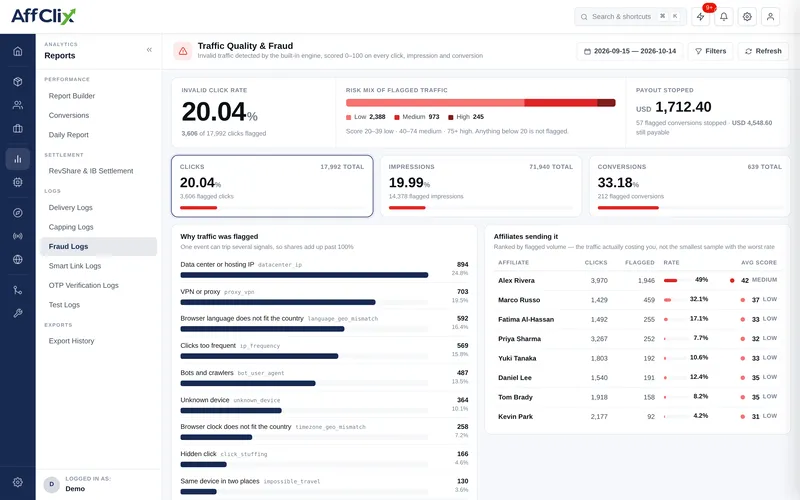Select the Clicks 20.04% card
The width and height of the screenshot is (800, 500).
click(272, 186)
